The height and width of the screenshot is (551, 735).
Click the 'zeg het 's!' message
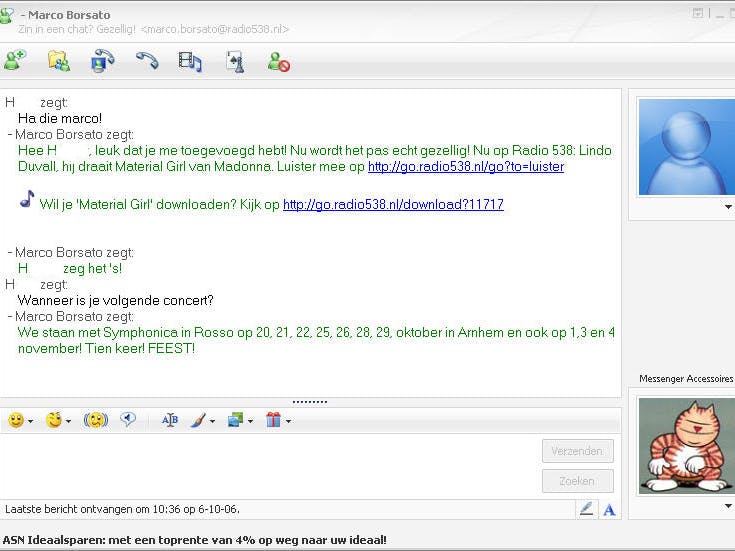tap(92, 269)
